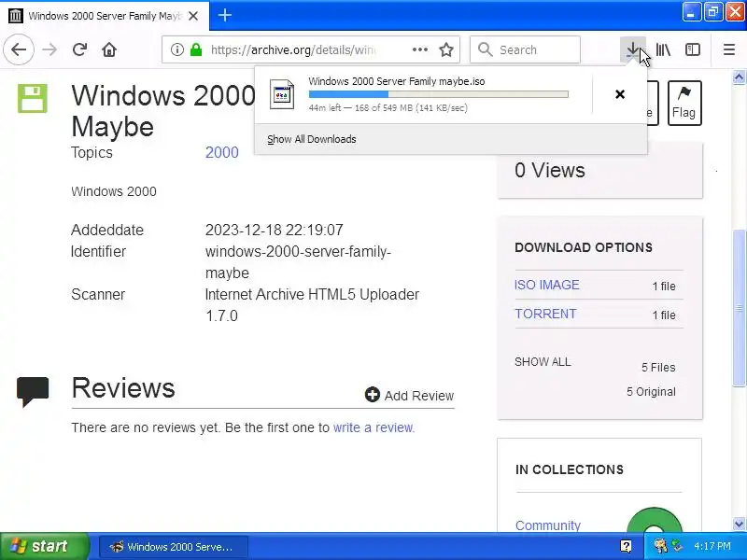This screenshot has width=747, height=560.
Task: Click the Reviews speech bubble icon
Action: (x=33, y=391)
